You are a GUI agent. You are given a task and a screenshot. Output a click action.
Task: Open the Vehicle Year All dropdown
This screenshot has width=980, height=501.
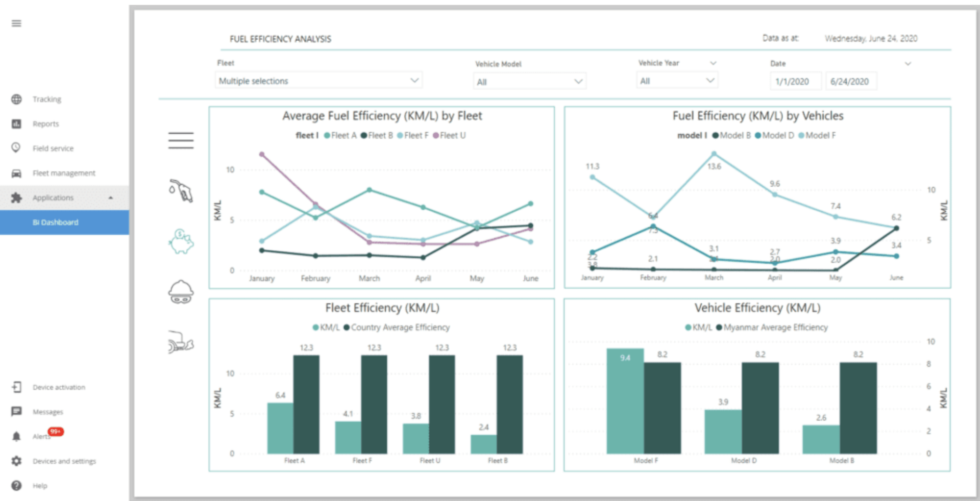point(677,81)
